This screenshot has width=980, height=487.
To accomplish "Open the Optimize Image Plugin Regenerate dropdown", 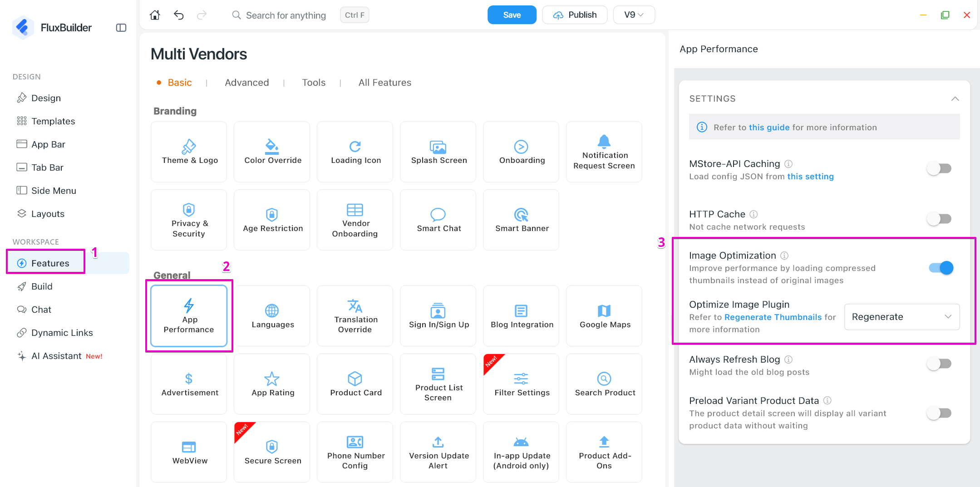I will click(901, 317).
